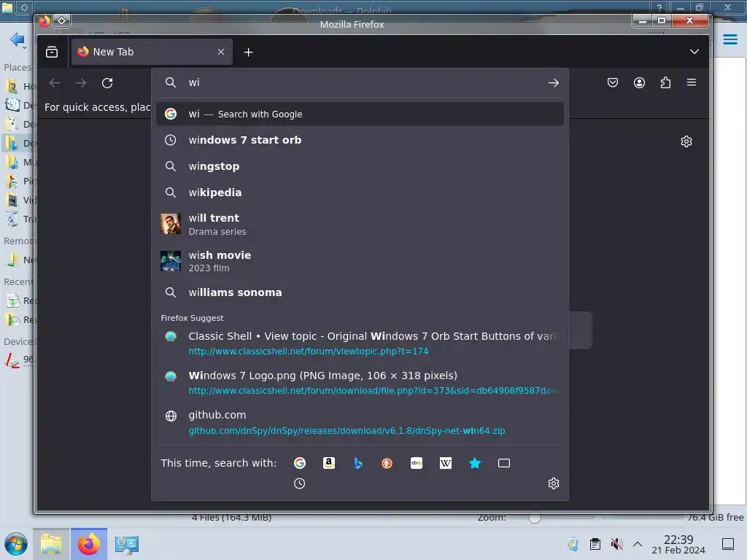Viewport: 747px width, 560px height.
Task: Select 'windows 7 start orb' history suggestion
Action: (360, 140)
